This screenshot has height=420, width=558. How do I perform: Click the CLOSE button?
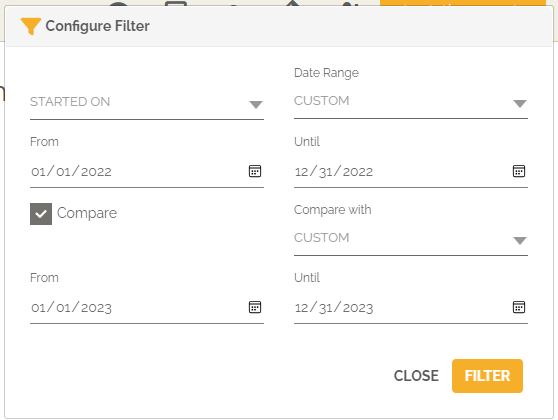[416, 376]
